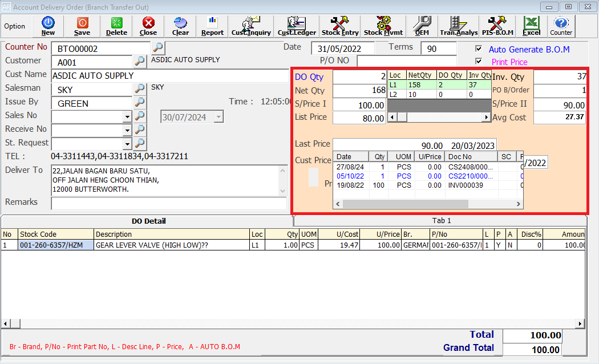Search Receive No with magnifier icon
Screen dimensions: 599x364
(140, 130)
